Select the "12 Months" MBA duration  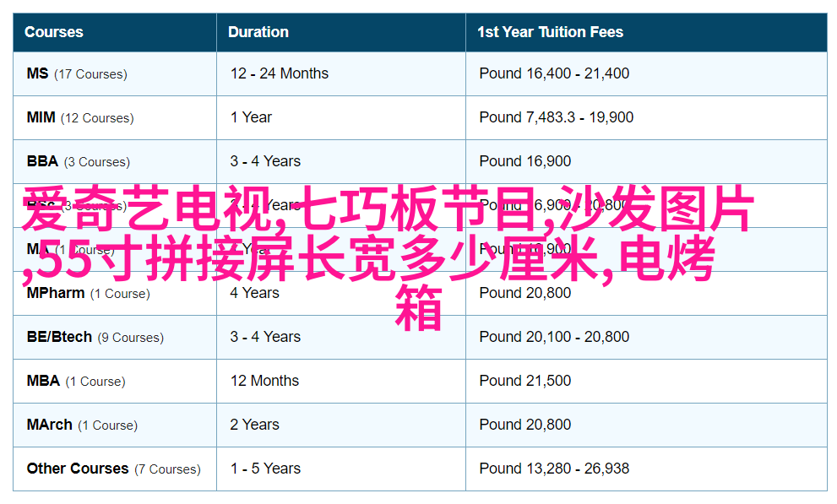(264, 381)
